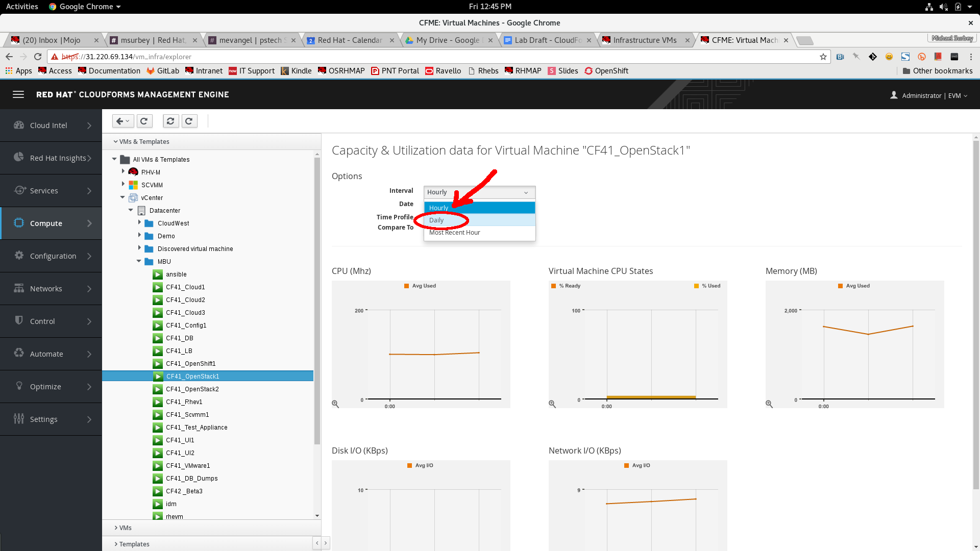Screen dimensions: 980x551
Task: Click the % Ready legend swatch
Action: 553,286
